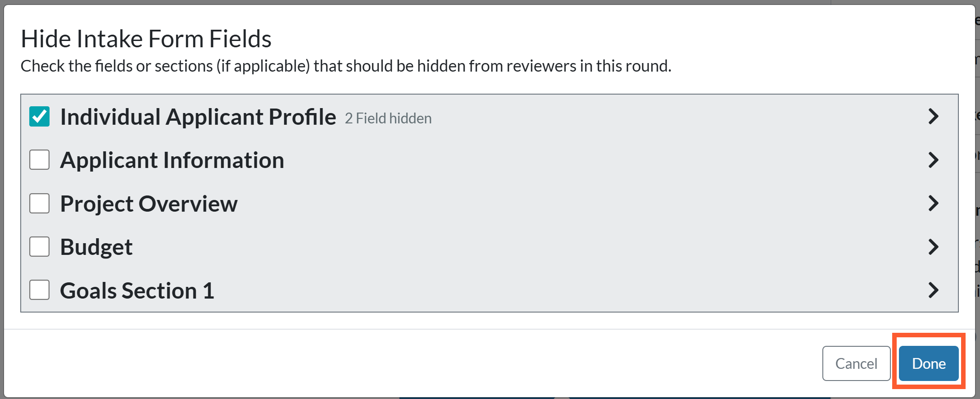The width and height of the screenshot is (980, 399).
Task: Click the instruction text about hiding fields
Action: click(346, 66)
